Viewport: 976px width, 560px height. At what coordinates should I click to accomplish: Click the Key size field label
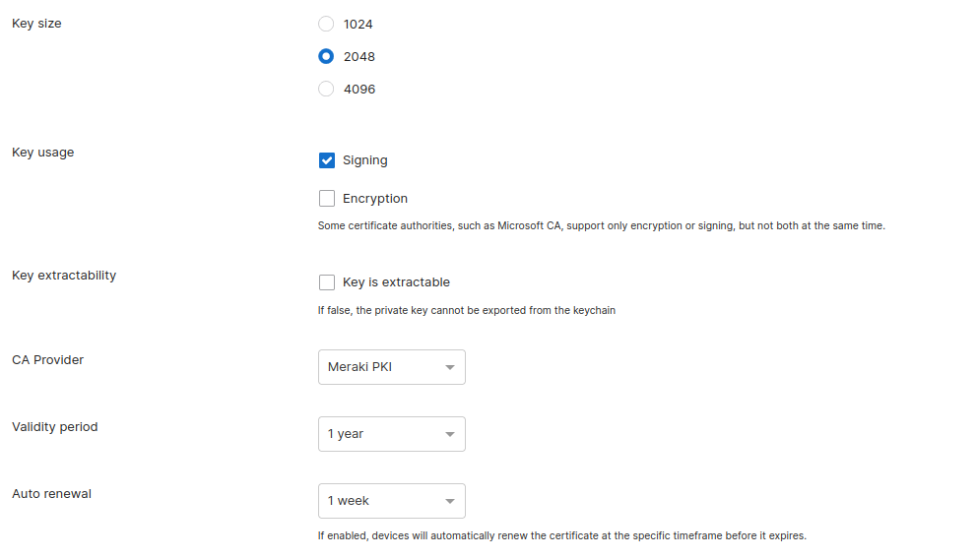click(x=36, y=24)
